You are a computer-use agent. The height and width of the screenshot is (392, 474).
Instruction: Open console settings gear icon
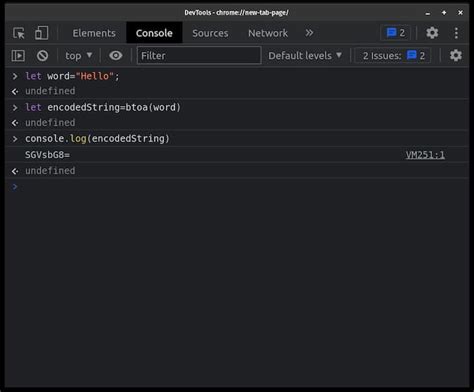456,55
